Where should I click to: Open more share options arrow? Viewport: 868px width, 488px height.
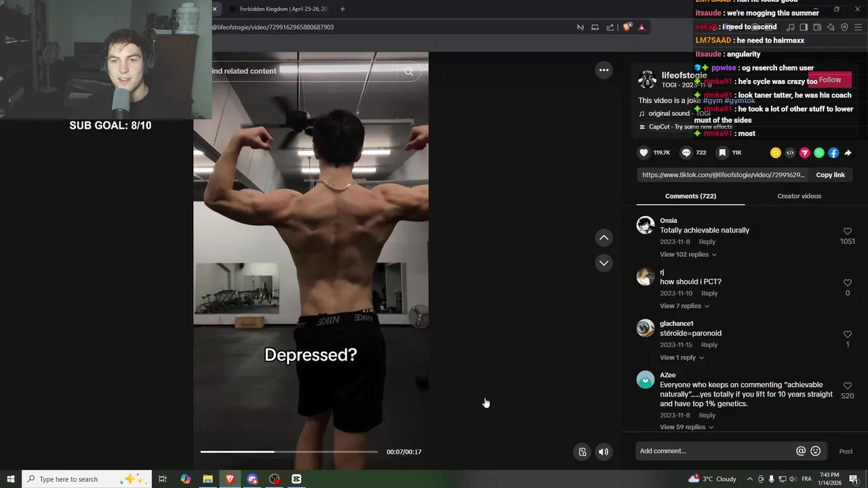pos(848,153)
